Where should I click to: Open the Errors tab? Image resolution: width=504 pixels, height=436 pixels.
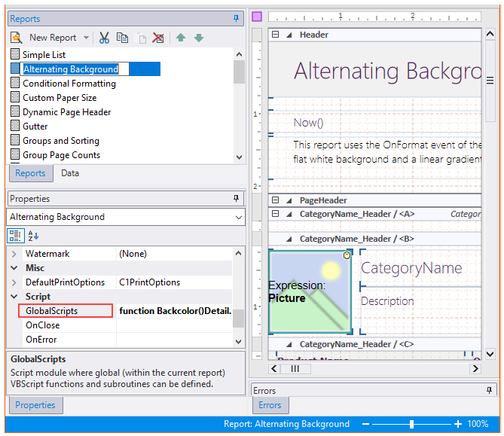[x=270, y=405]
